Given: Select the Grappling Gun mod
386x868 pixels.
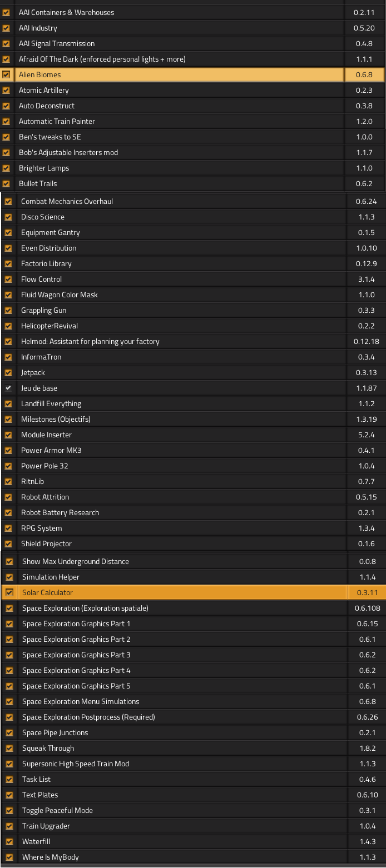Looking at the screenshot, I should (181, 310).
